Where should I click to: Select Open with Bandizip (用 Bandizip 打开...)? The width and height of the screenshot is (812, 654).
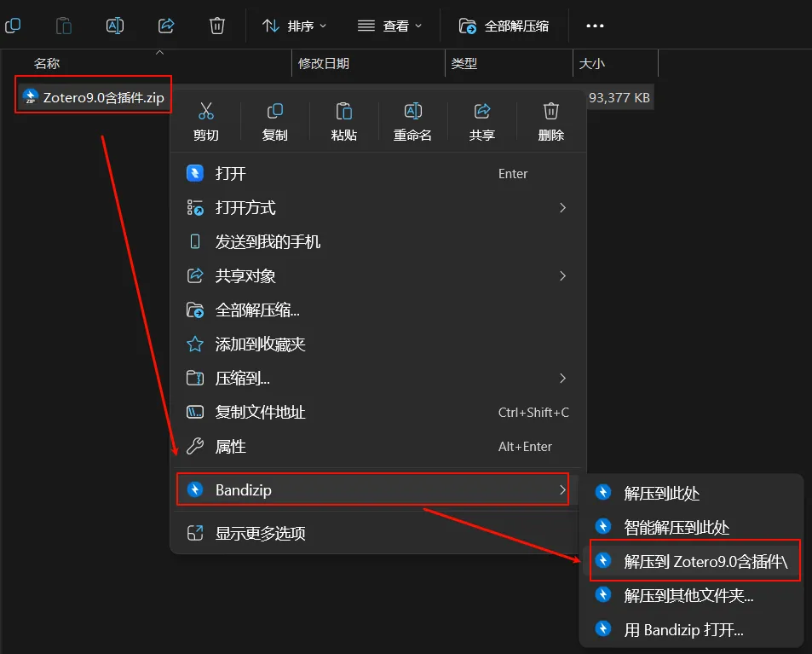(692, 629)
